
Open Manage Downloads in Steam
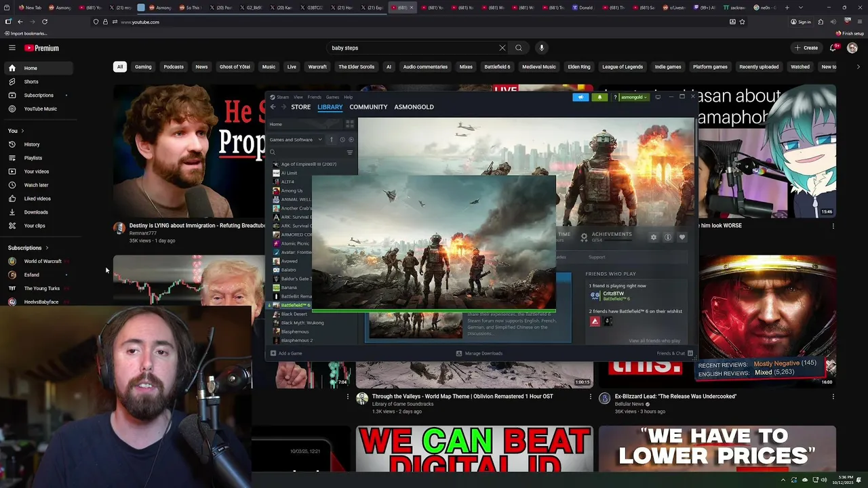tap(479, 353)
